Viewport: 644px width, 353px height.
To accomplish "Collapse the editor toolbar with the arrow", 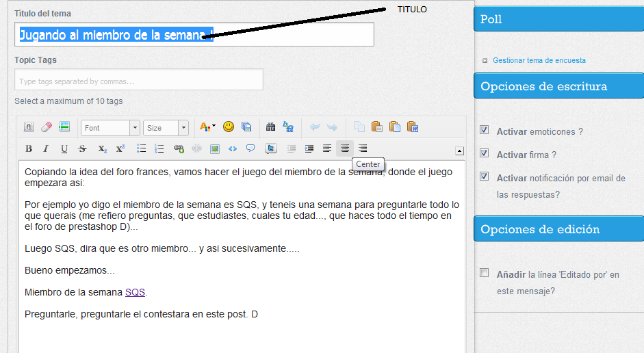I will [x=459, y=151].
